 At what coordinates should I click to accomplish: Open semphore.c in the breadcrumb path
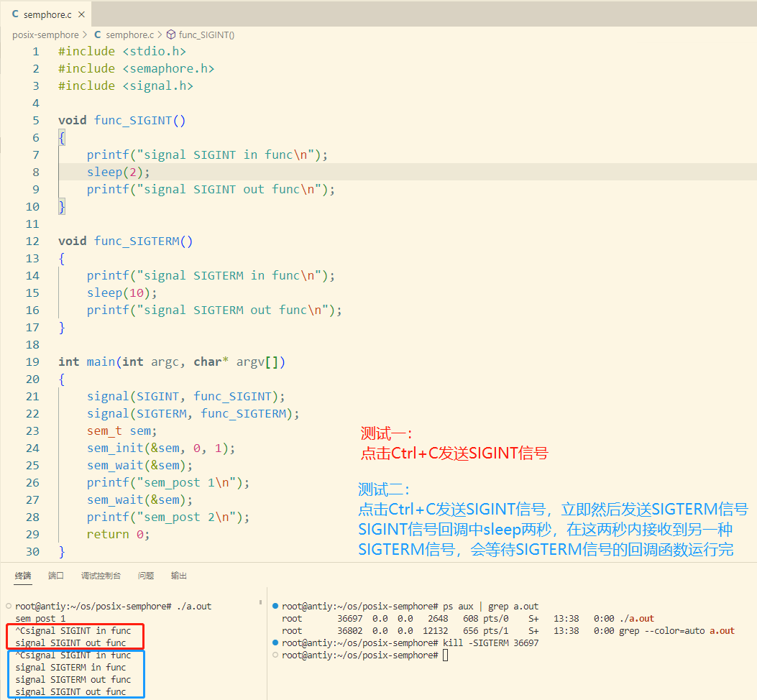pos(129,34)
